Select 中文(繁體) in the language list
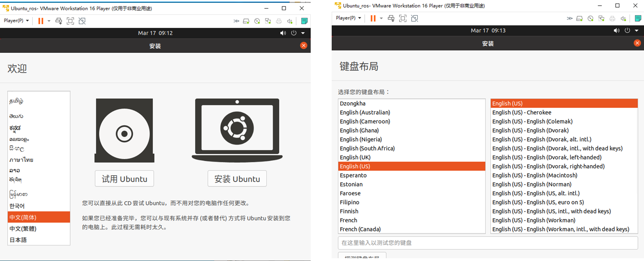644x261 pixels. pos(39,228)
